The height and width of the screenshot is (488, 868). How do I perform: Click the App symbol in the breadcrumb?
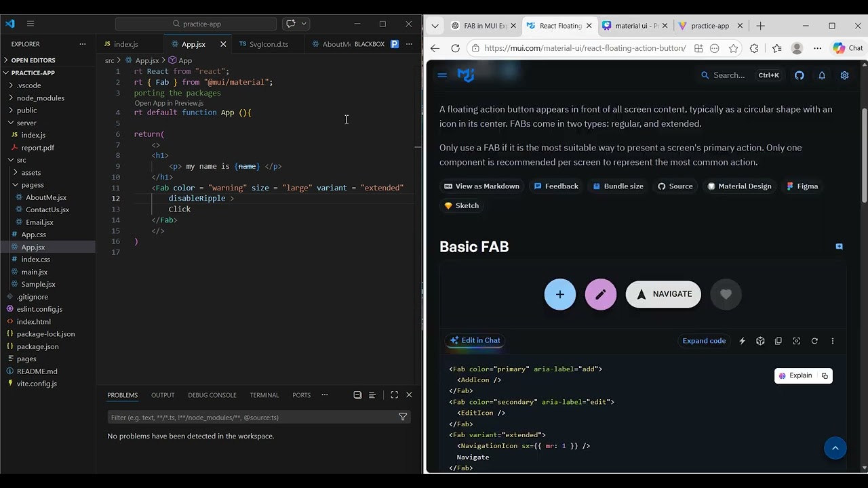180,60
